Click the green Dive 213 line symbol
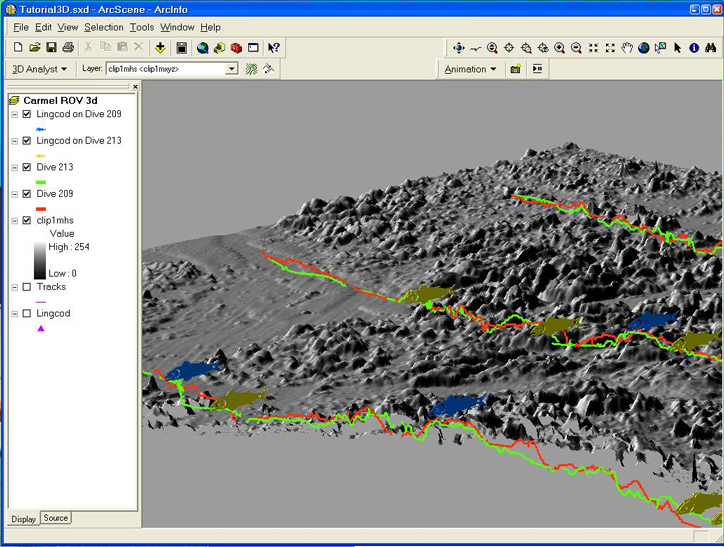Viewport: 724px width, 547px height. (41, 182)
